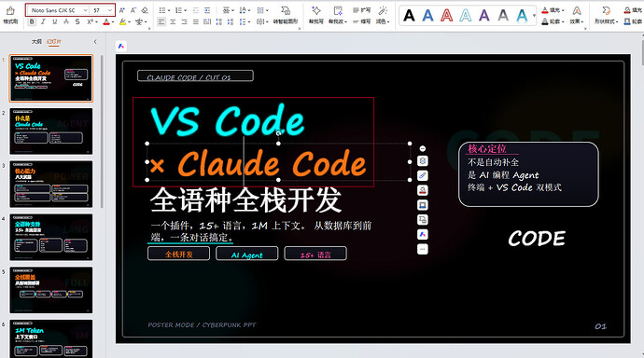Click the brush style icon in floating toolbar

[x=423, y=175]
